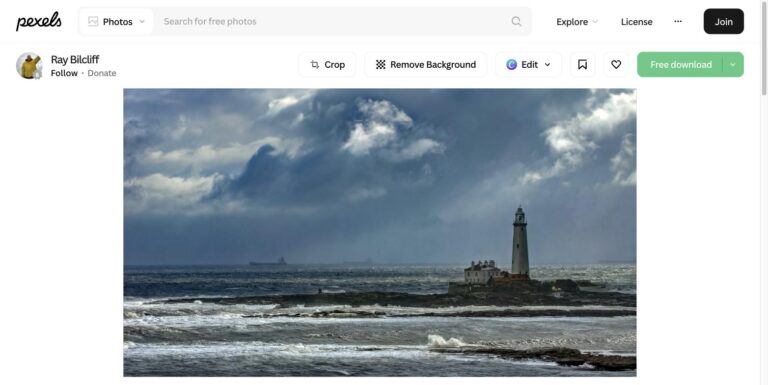The width and height of the screenshot is (768, 385).
Task: Like the photo with the heart icon
Action: tap(616, 65)
